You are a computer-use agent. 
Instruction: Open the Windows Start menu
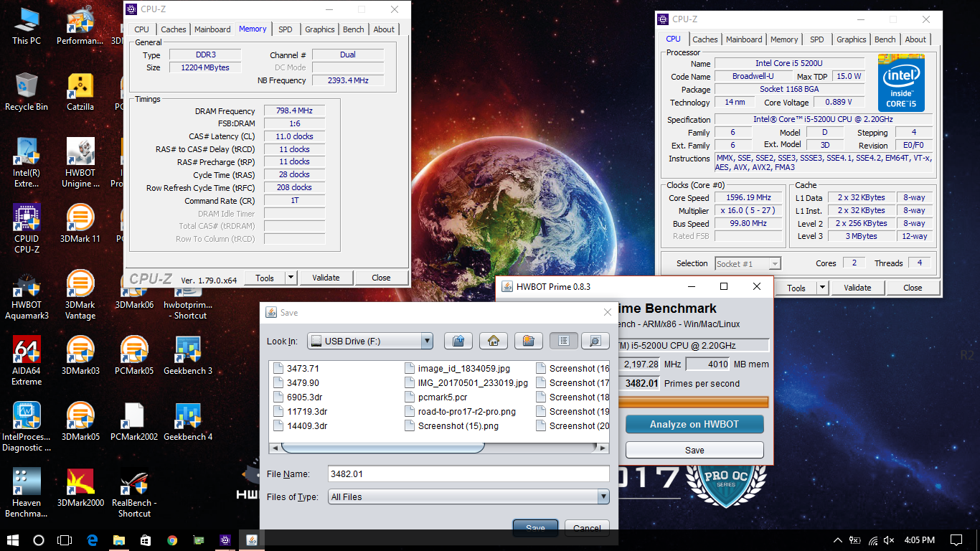point(13,540)
